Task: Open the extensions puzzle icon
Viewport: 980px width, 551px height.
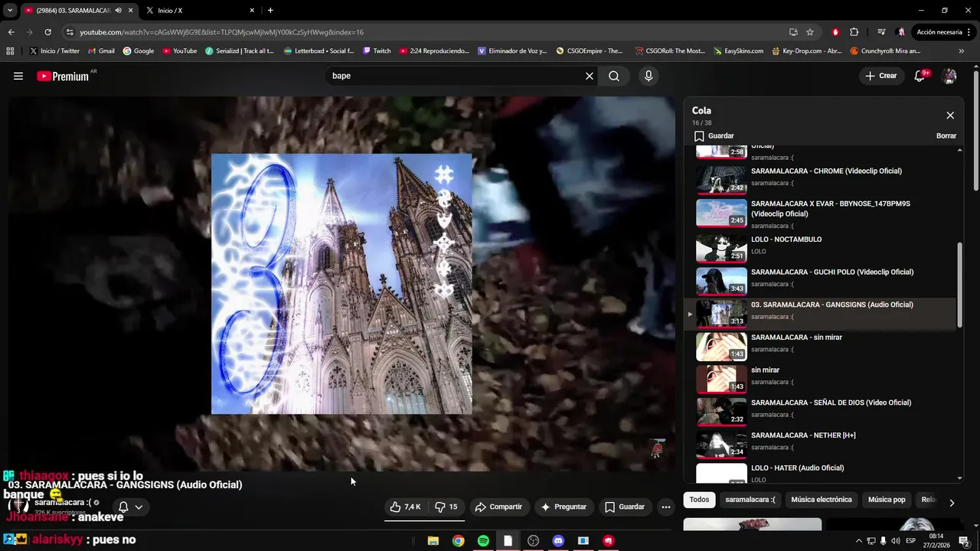Action: (854, 32)
